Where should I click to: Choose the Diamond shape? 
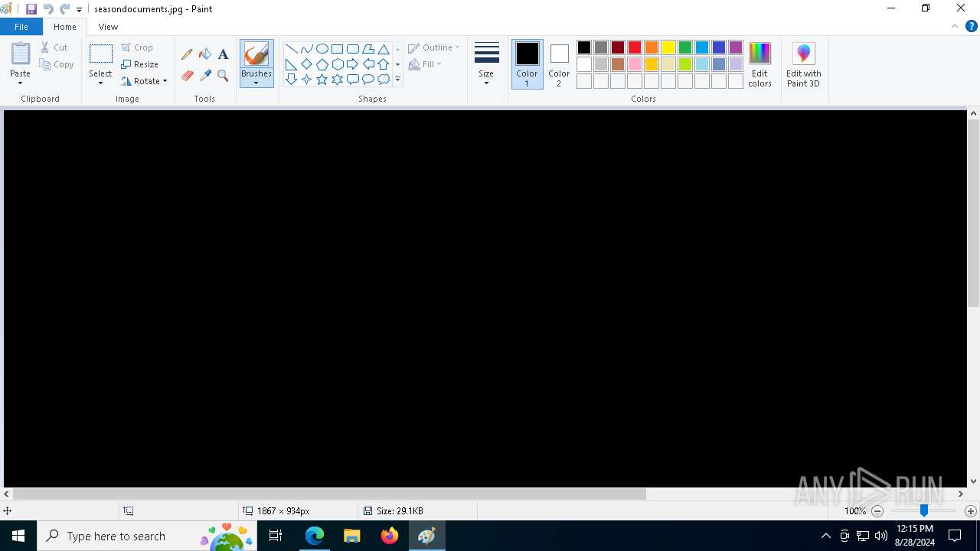coord(306,64)
